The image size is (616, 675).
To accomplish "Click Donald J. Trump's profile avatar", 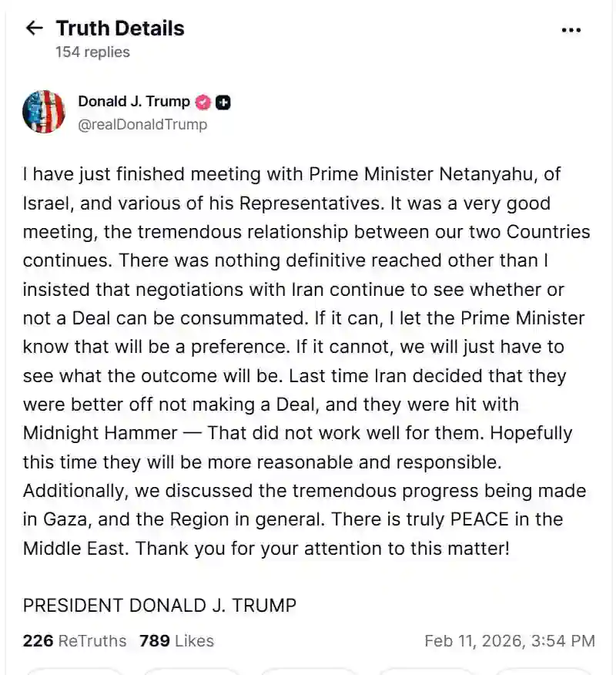I will [44, 112].
